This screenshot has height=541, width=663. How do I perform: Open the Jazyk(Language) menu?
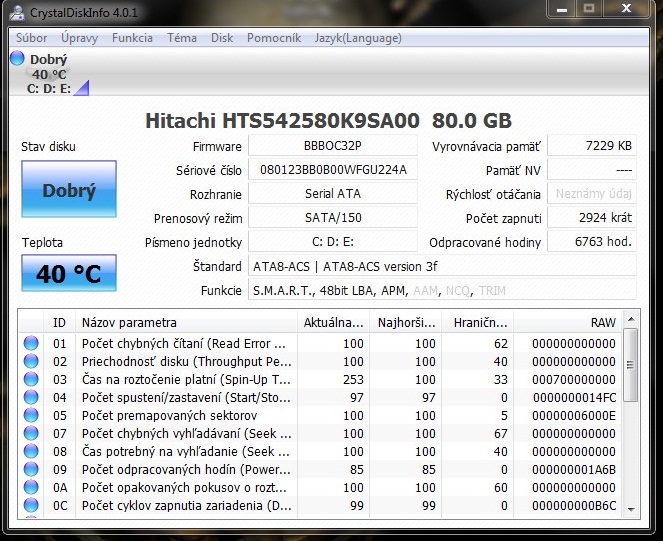[x=357, y=38]
